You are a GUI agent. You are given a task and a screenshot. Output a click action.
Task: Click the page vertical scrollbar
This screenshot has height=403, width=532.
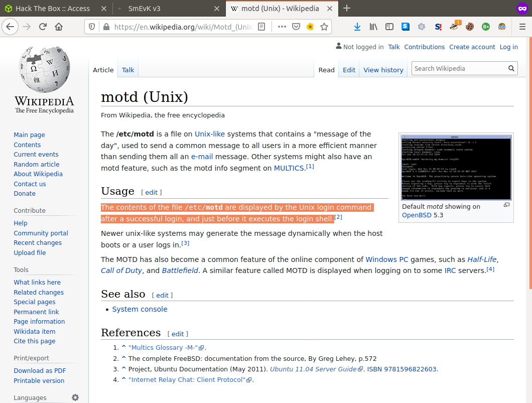click(x=530, y=163)
